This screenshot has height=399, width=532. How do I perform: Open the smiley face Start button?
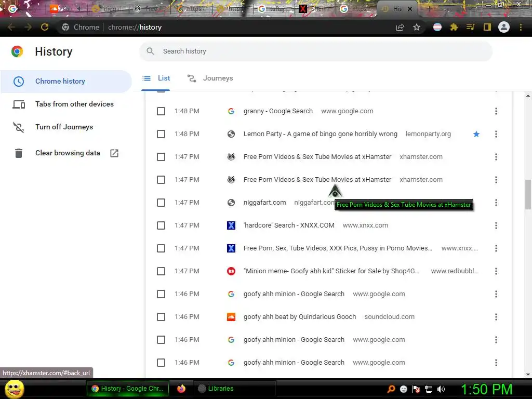tap(14, 389)
